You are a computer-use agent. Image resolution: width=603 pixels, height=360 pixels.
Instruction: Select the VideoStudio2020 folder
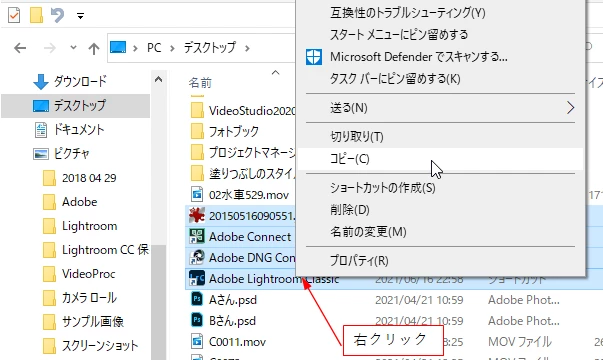coord(242,111)
